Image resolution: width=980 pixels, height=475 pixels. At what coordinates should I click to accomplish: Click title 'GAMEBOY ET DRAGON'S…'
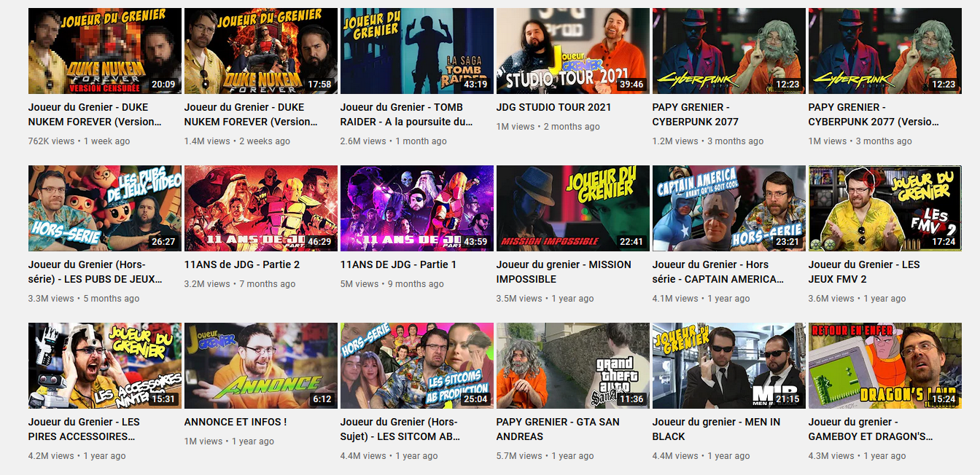coord(871,429)
